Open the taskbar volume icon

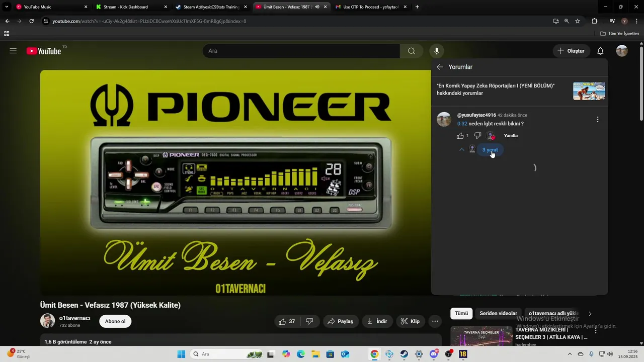click(x=610, y=354)
